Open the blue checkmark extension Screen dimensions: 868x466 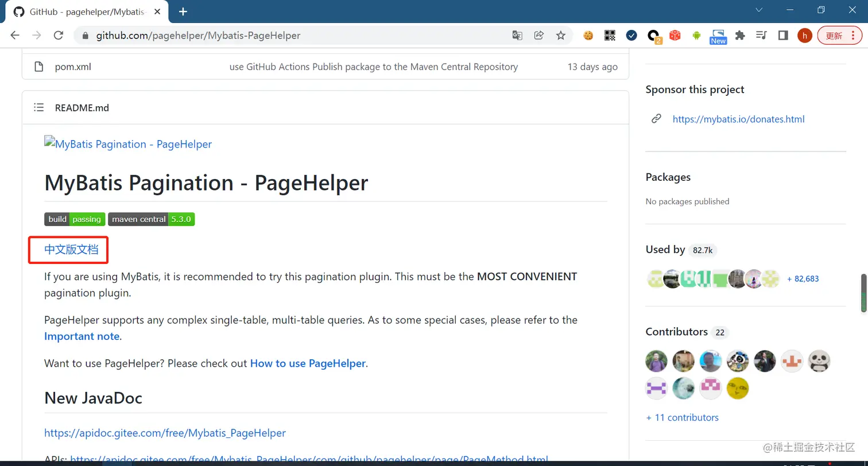631,36
